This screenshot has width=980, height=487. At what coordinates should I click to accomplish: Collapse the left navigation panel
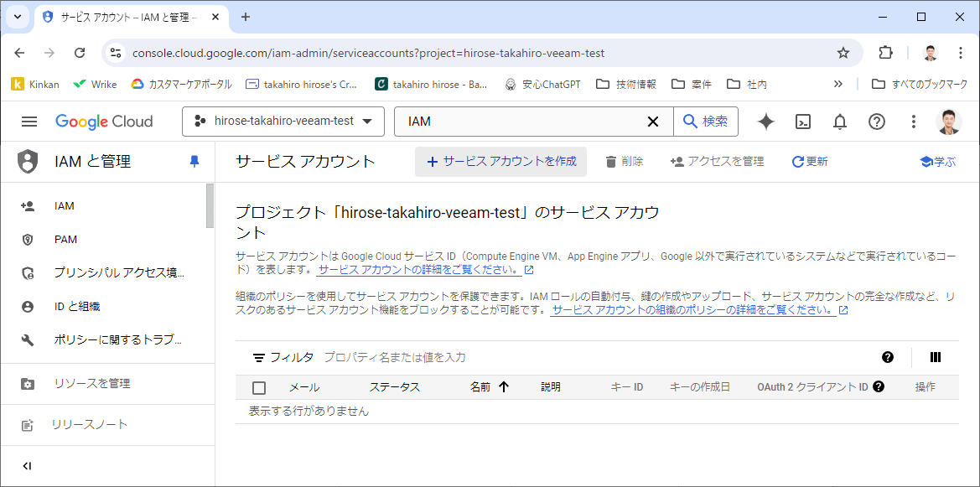click(x=27, y=466)
